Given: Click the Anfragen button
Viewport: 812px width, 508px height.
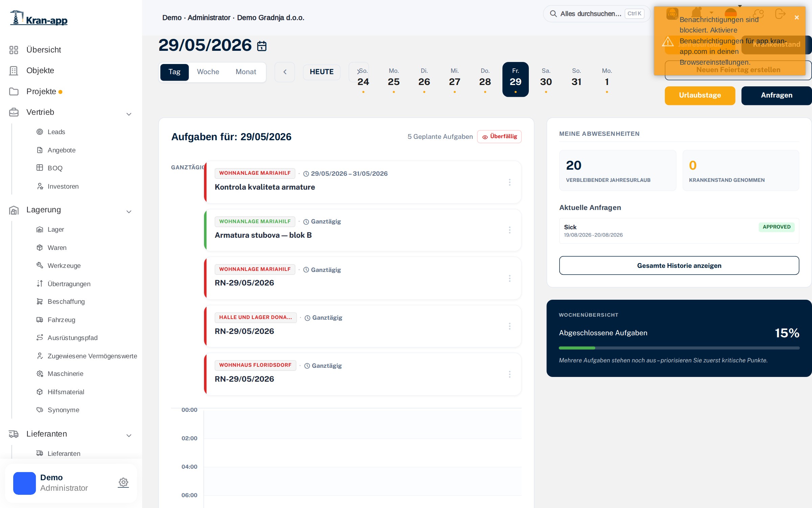Looking at the screenshot, I should pyautogui.click(x=776, y=96).
